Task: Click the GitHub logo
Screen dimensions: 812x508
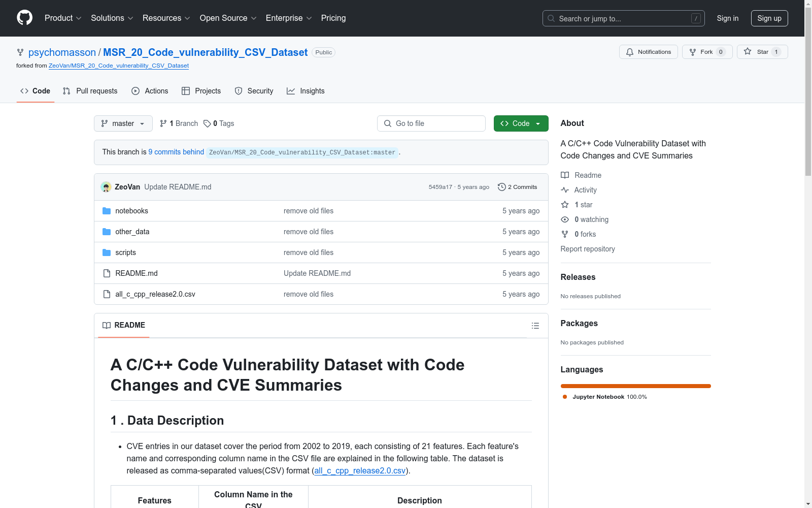Action: click(24, 17)
